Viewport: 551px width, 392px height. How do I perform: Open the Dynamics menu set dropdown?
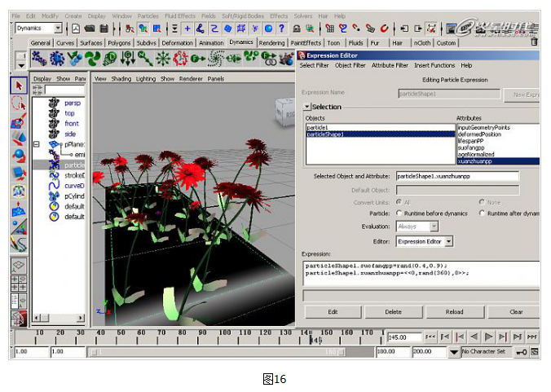point(59,28)
